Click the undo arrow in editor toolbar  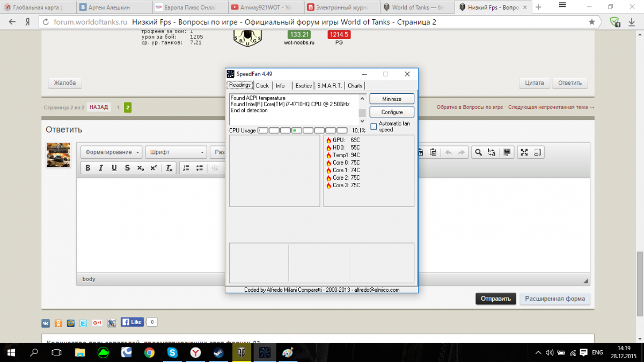pos(448,152)
